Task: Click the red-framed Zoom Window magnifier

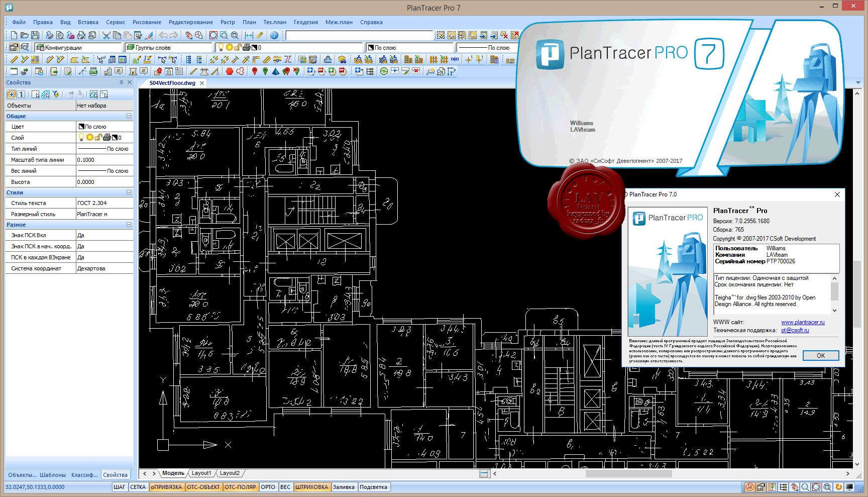Action: click(x=213, y=35)
